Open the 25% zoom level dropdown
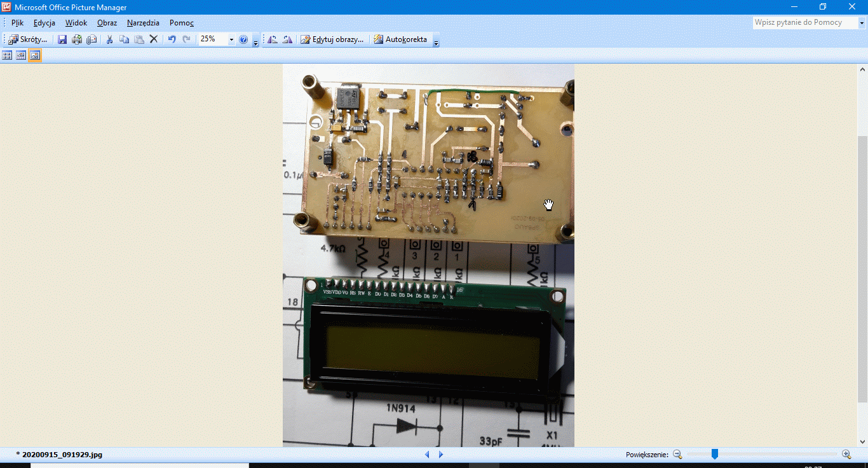The image size is (868, 468). click(231, 39)
